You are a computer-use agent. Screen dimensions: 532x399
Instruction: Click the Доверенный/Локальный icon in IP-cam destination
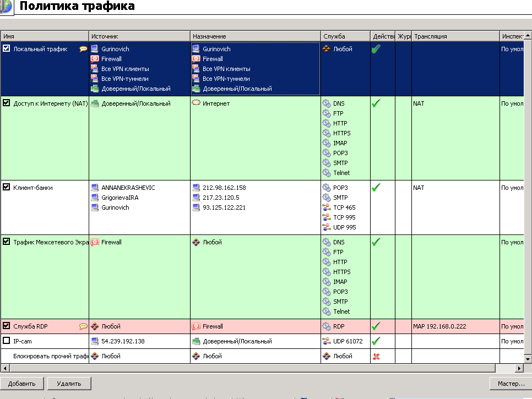coord(196,341)
